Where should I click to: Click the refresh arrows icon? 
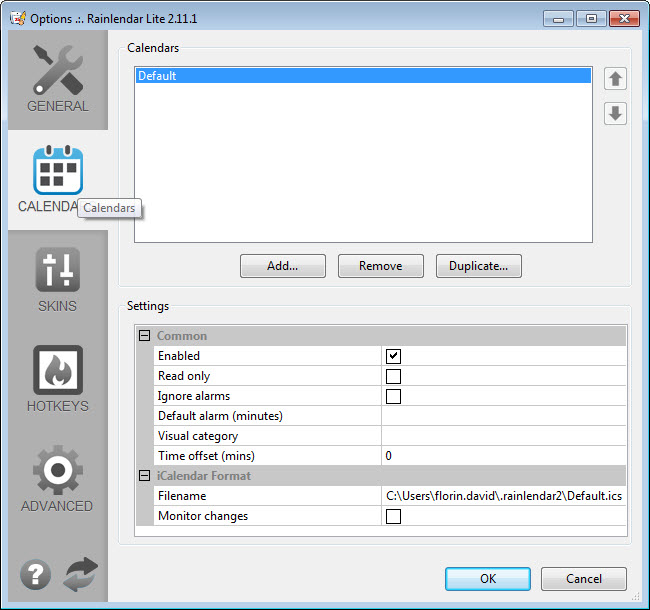tap(81, 574)
